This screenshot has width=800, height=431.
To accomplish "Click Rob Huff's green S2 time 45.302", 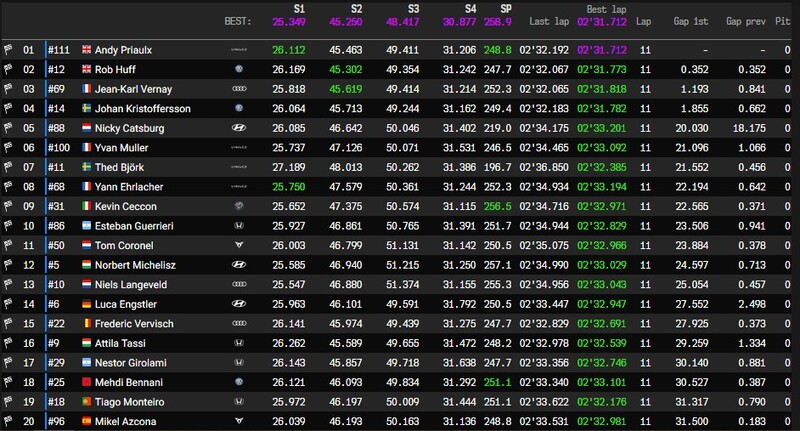I will [345, 69].
